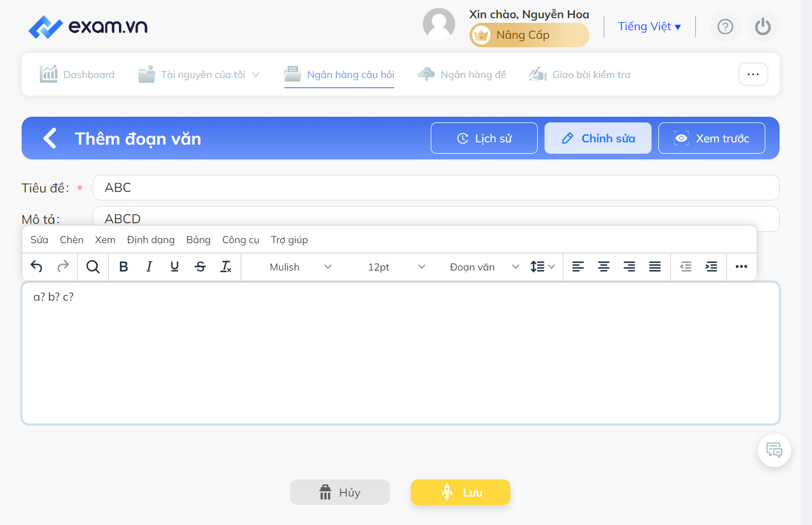The width and height of the screenshot is (812, 525).
Task: Open the Tiếng Việt language selector
Action: click(649, 27)
